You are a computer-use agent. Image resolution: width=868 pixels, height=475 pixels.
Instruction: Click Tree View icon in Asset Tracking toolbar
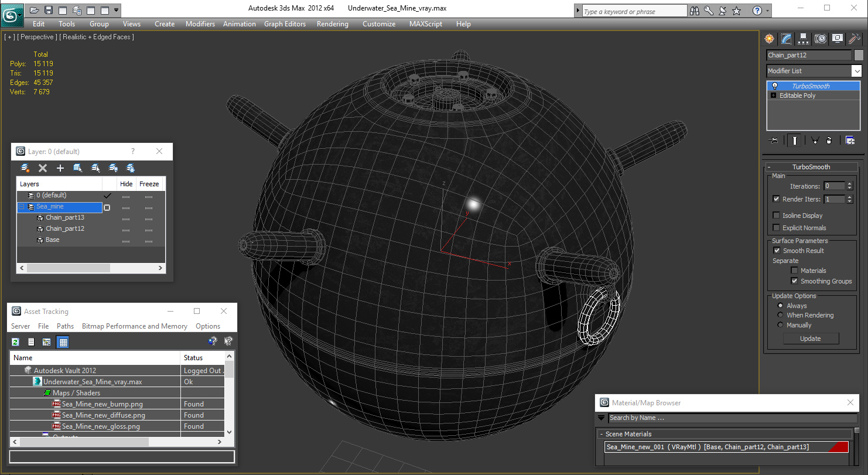47,342
